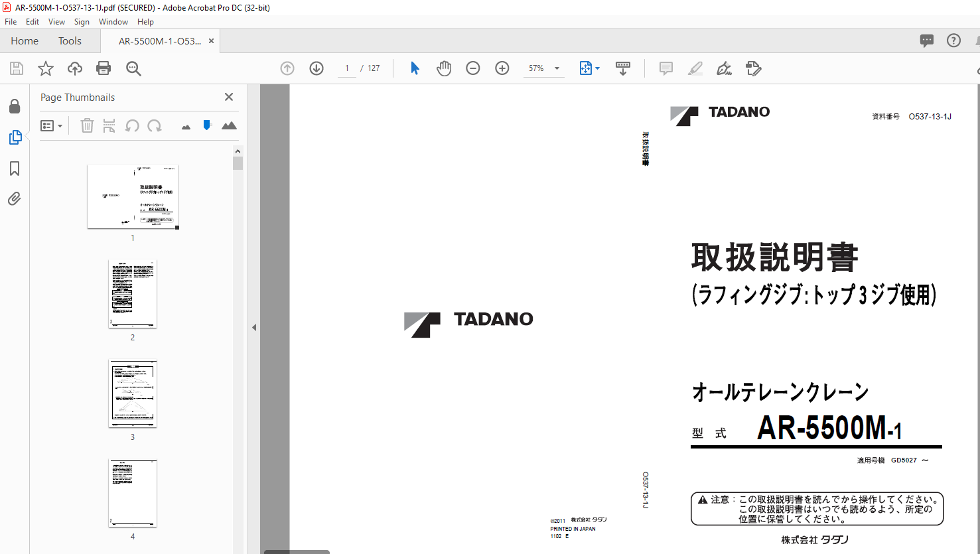Switch to the Home tab

pyautogui.click(x=25, y=40)
